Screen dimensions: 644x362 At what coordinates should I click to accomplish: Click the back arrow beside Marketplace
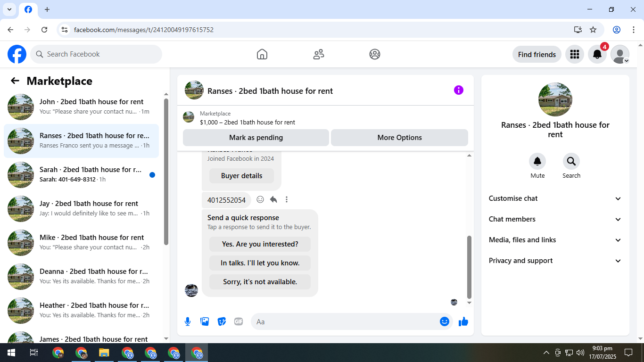click(x=15, y=81)
